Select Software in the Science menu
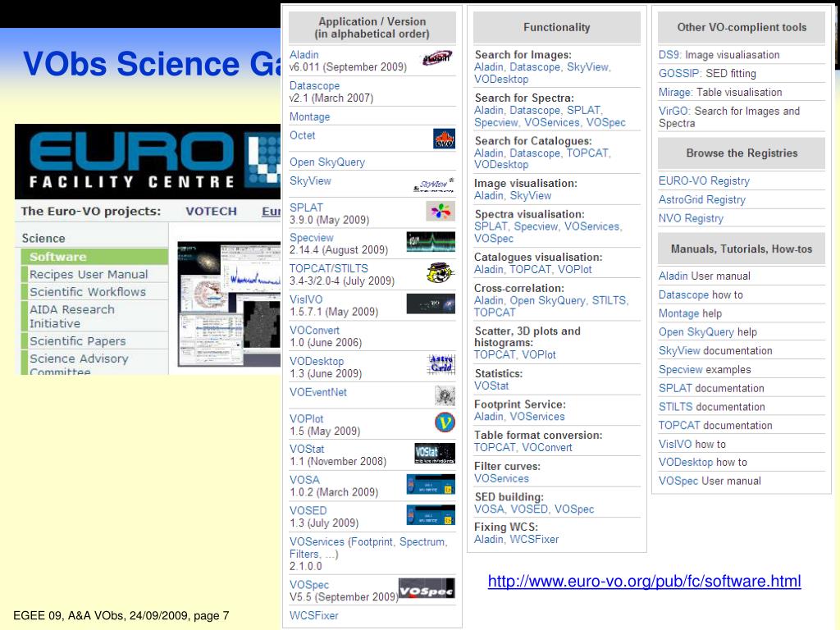 pyautogui.click(x=94, y=257)
